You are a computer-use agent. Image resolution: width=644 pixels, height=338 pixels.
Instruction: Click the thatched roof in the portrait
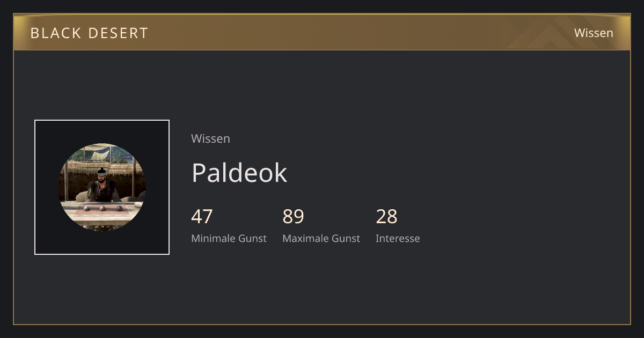pyautogui.click(x=102, y=167)
